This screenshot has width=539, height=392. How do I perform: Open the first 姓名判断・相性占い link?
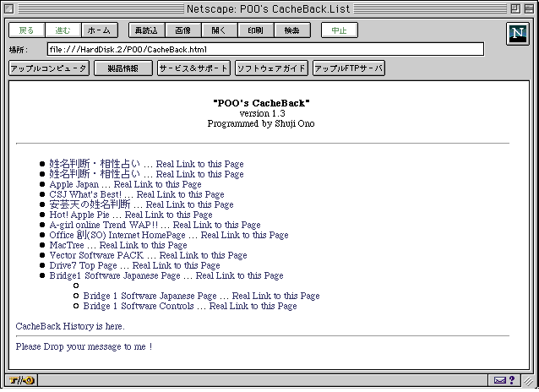point(95,164)
